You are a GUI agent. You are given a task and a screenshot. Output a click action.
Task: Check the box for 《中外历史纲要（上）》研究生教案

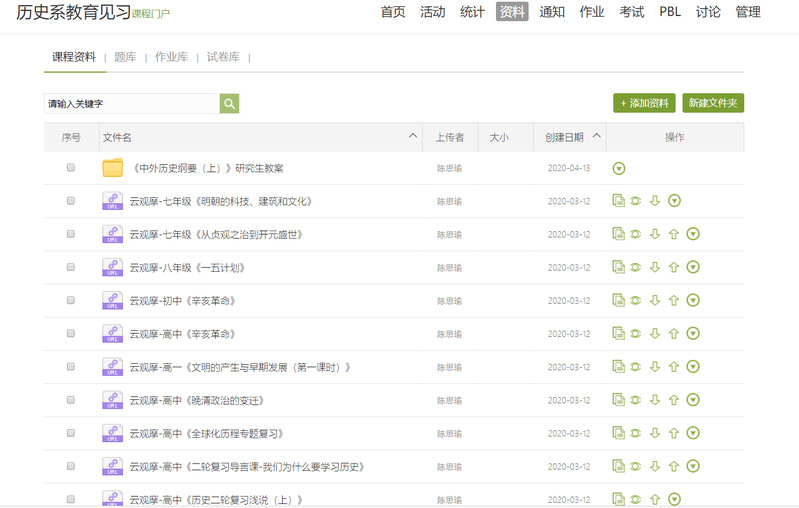(71, 168)
